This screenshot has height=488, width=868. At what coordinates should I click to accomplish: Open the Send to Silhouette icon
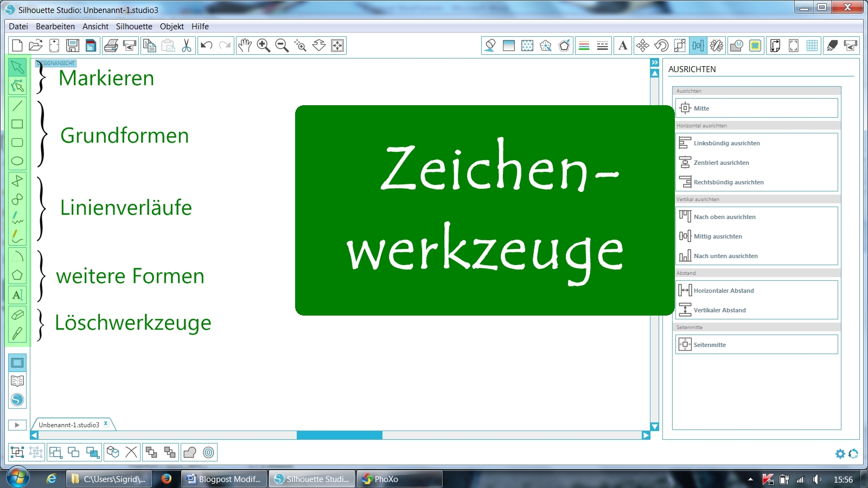pyautogui.click(x=851, y=46)
